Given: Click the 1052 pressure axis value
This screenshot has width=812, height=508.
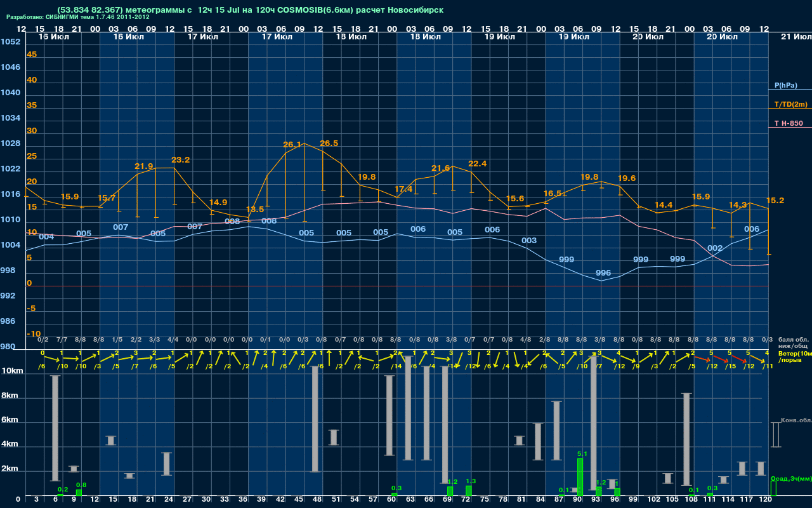Looking at the screenshot, I should (11, 42).
